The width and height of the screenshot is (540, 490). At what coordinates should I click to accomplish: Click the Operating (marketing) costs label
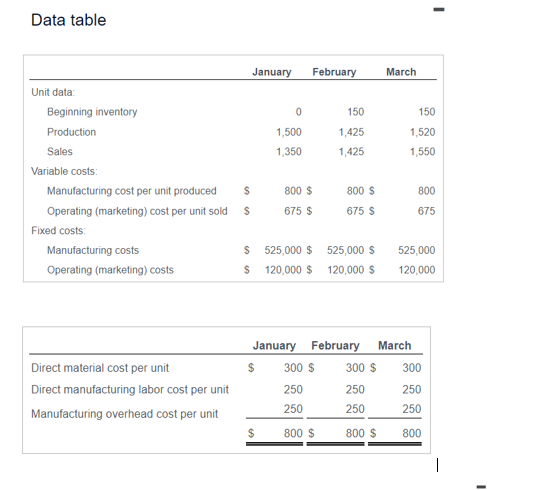(x=110, y=270)
